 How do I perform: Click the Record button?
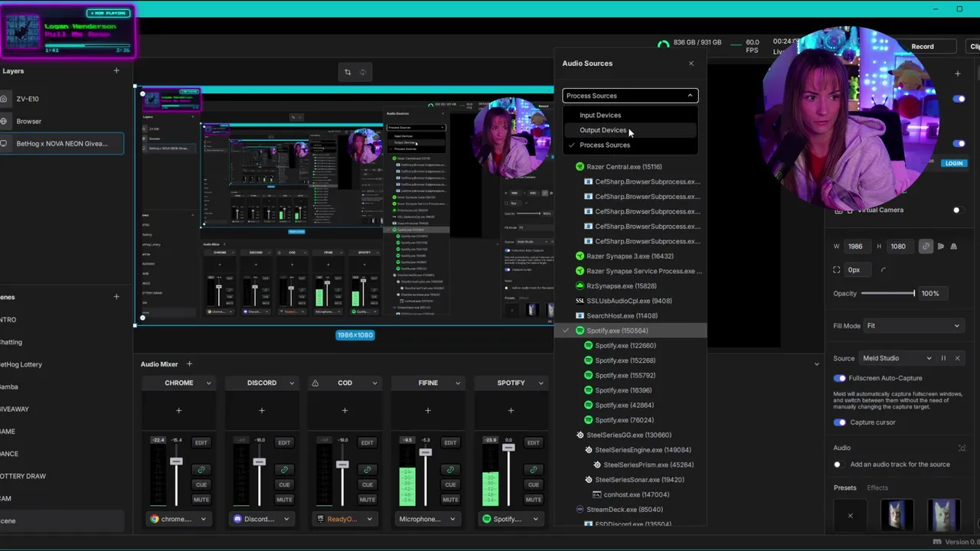pyautogui.click(x=922, y=47)
